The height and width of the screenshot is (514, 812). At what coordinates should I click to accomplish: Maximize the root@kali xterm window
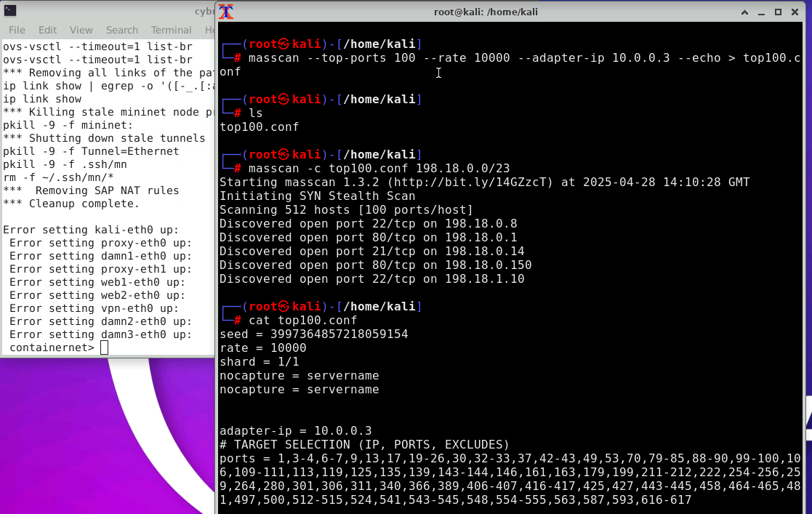(x=778, y=12)
